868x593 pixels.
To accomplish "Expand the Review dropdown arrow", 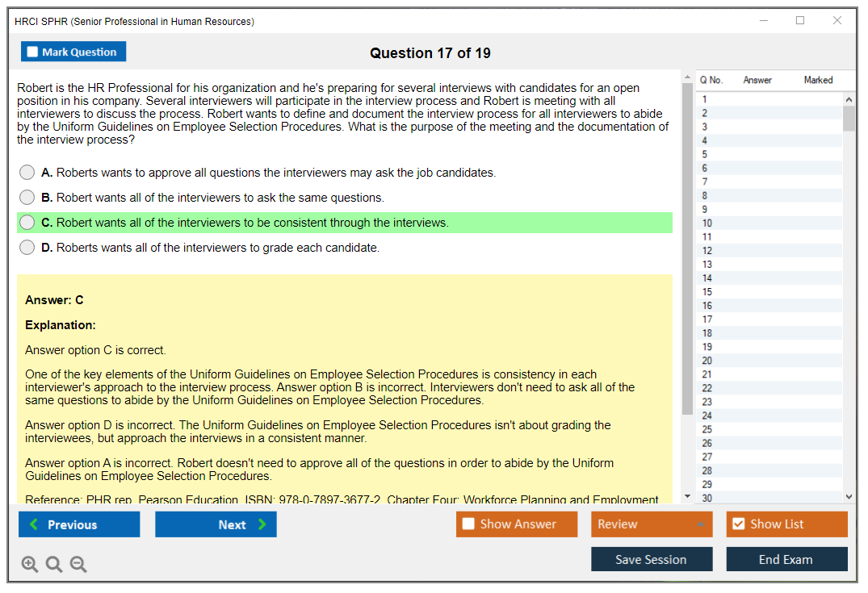I will (700, 524).
